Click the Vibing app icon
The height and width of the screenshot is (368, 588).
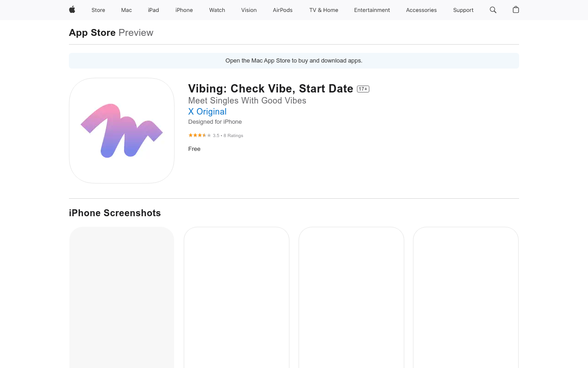(122, 131)
